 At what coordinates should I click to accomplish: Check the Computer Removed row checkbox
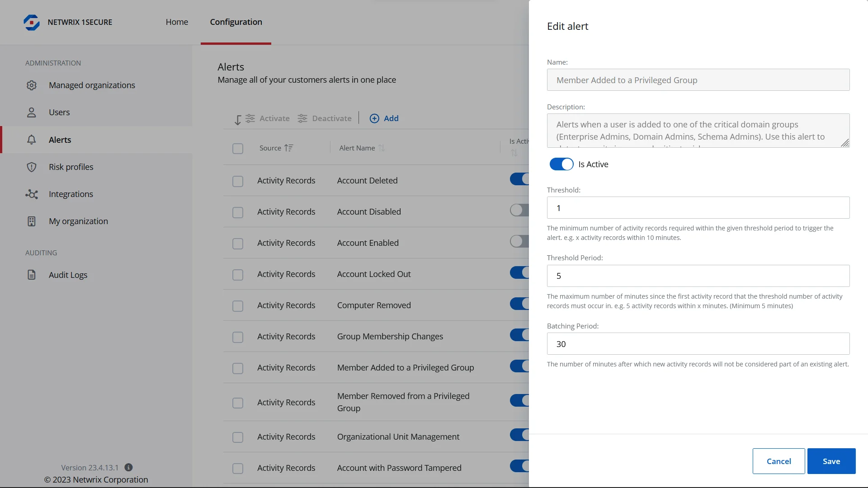238,306
